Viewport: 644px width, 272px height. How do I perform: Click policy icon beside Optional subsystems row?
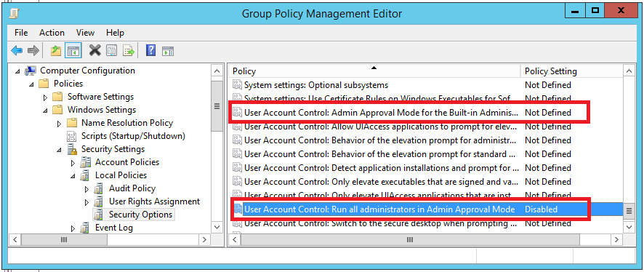(238, 85)
